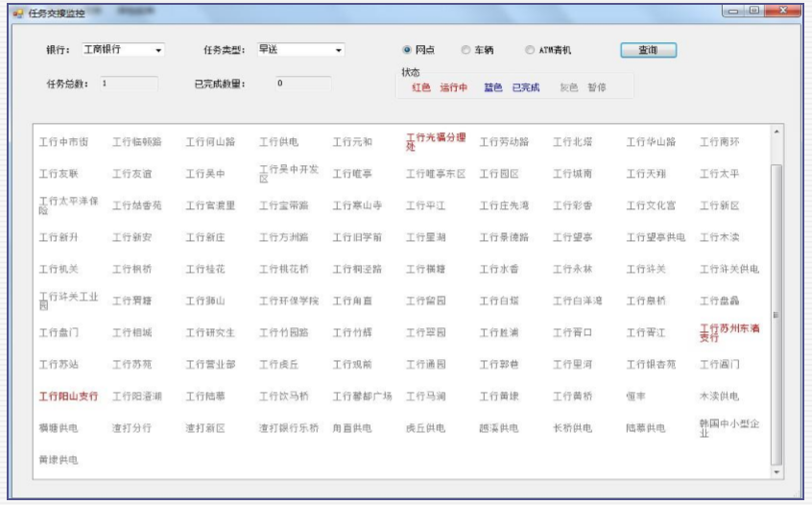Select 工行华山路 in the list
This screenshot has height=505, width=812.
coord(651,142)
